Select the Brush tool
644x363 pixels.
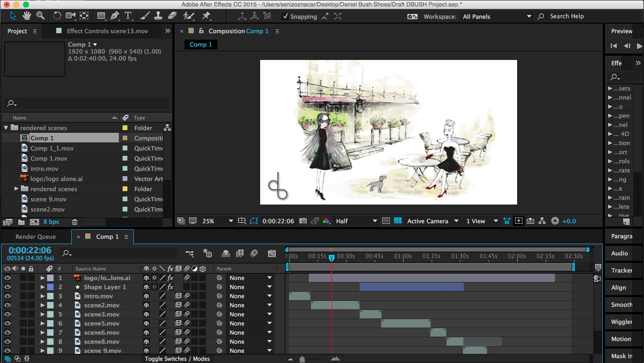[x=145, y=16]
